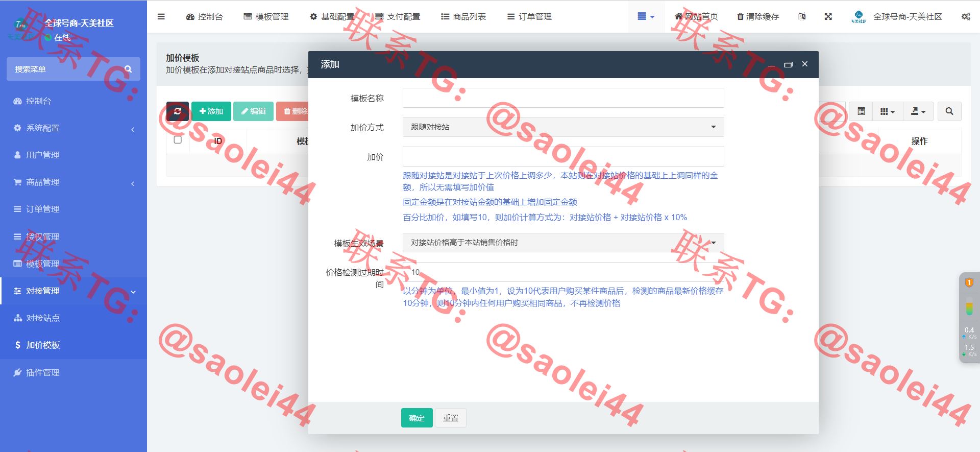Open 插件管理 in the sidebar

[73, 372]
